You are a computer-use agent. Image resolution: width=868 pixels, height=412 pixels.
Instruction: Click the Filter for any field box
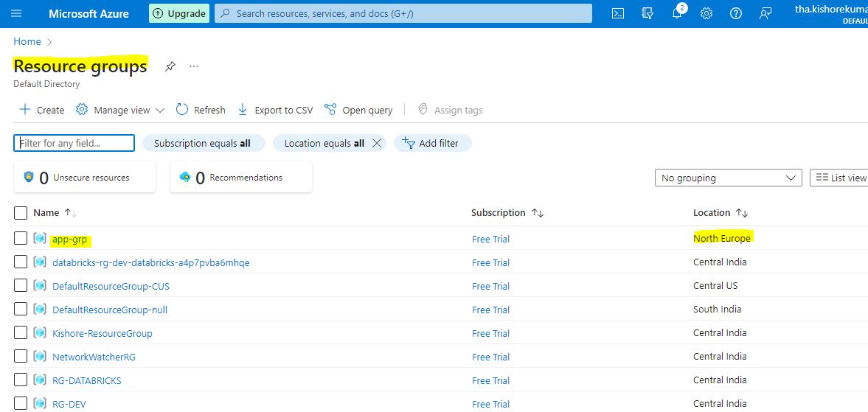[74, 143]
